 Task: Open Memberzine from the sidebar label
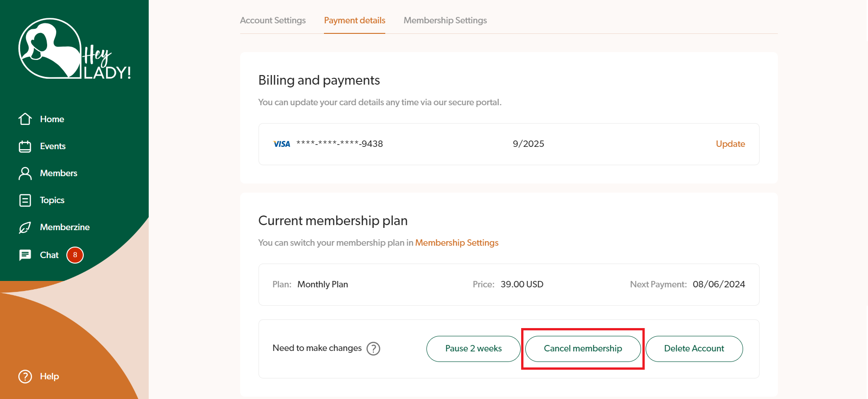point(65,227)
